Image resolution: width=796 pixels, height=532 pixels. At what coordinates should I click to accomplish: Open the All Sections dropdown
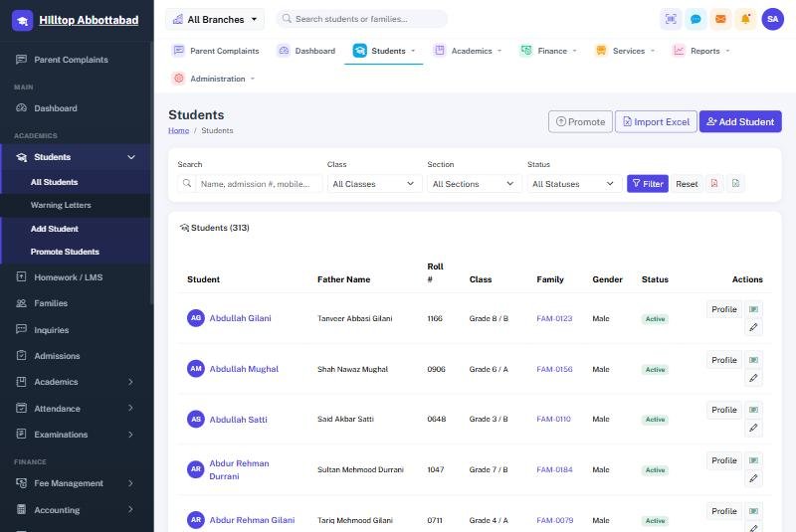475,184
